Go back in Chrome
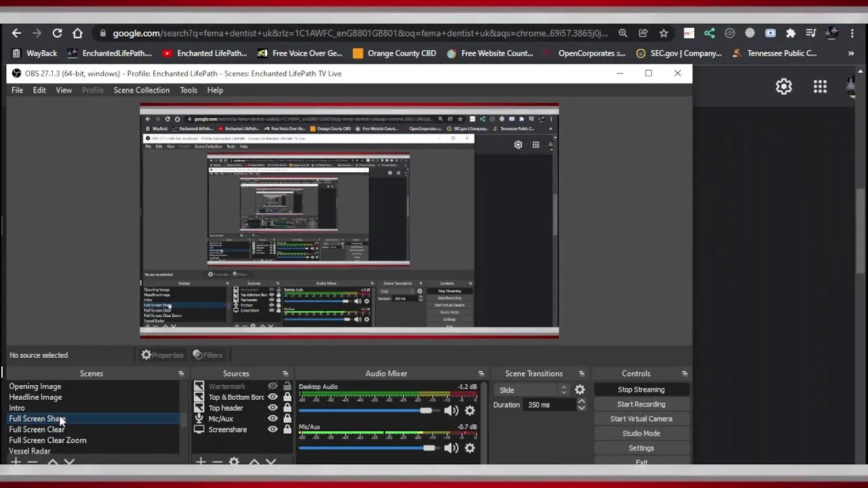The image size is (868, 488). [16, 33]
